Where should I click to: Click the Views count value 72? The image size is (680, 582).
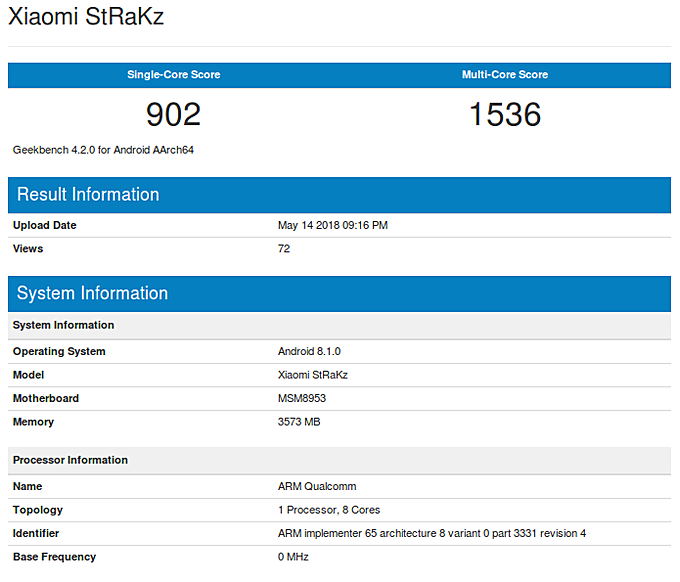284,249
